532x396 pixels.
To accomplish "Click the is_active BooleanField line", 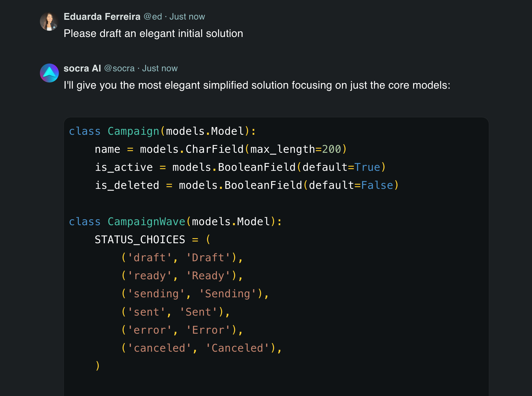I will click(x=240, y=167).
